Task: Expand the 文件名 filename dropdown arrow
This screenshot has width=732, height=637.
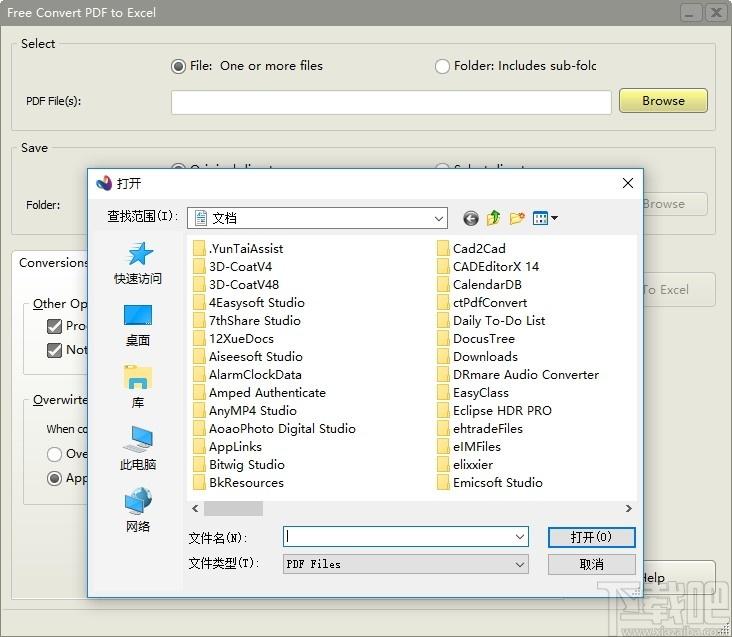Action: pos(520,537)
